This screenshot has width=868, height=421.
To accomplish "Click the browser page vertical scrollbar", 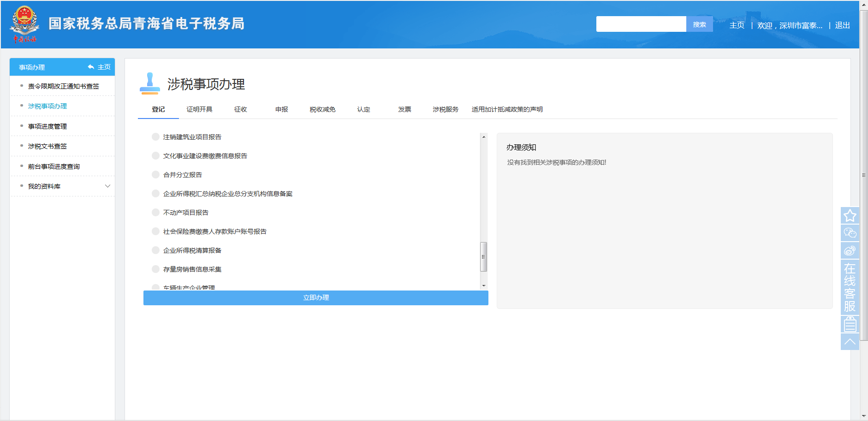I will [864, 175].
